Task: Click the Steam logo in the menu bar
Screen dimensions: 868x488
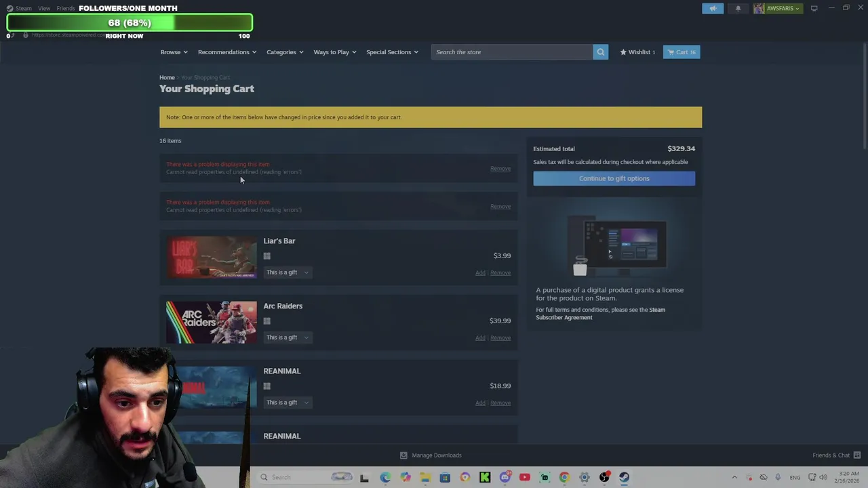Action: point(9,8)
